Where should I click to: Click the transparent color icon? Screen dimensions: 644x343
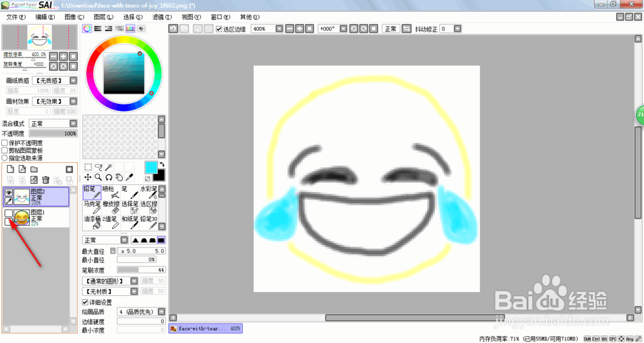(147, 179)
